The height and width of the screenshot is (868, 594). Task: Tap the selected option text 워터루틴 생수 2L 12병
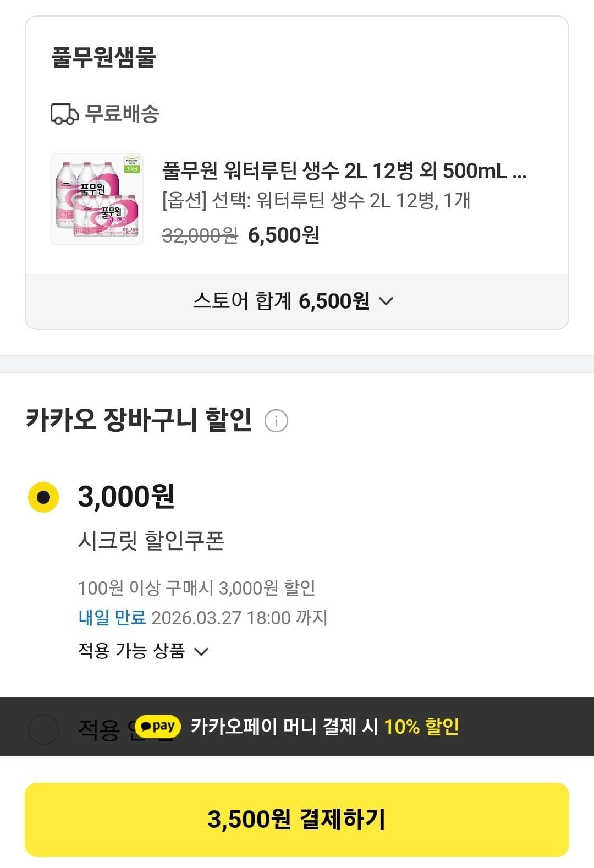coord(316,201)
